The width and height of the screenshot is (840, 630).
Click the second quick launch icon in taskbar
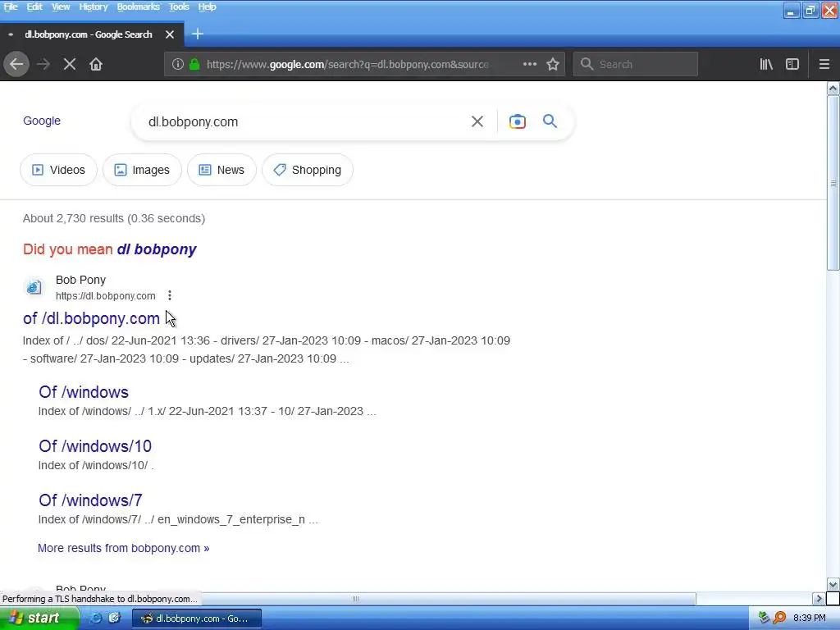pos(114,618)
